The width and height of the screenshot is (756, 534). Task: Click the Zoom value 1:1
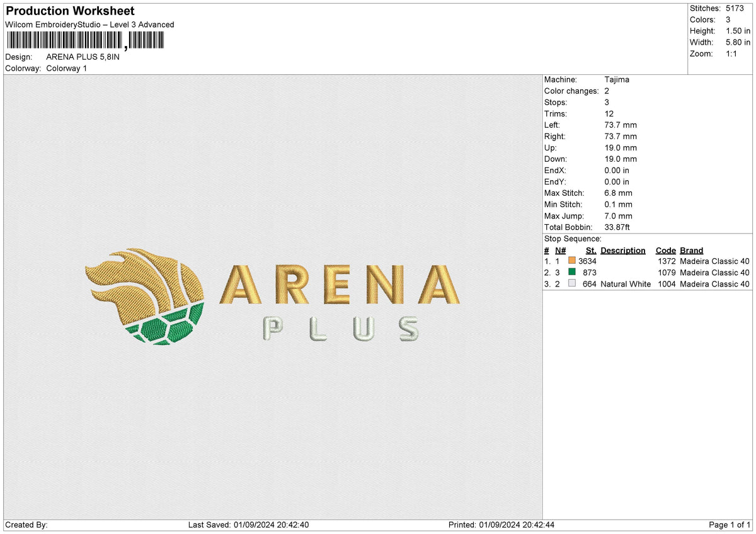pos(732,54)
